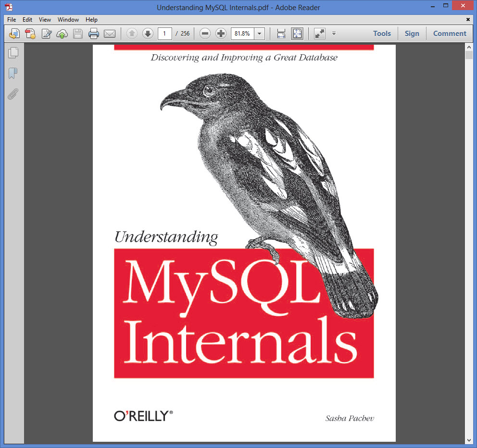The image size is (477, 448).
Task: Minimize the Adobe Reader window
Action: [x=433, y=6]
